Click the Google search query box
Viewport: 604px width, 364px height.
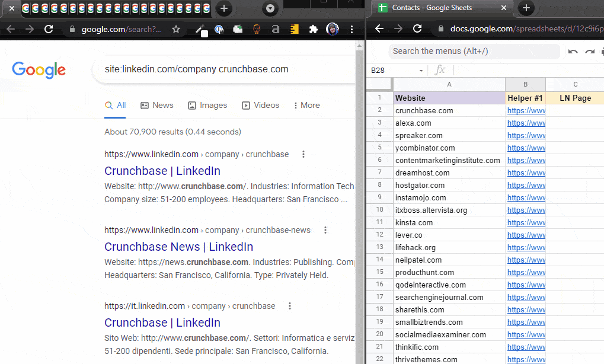[x=223, y=69]
